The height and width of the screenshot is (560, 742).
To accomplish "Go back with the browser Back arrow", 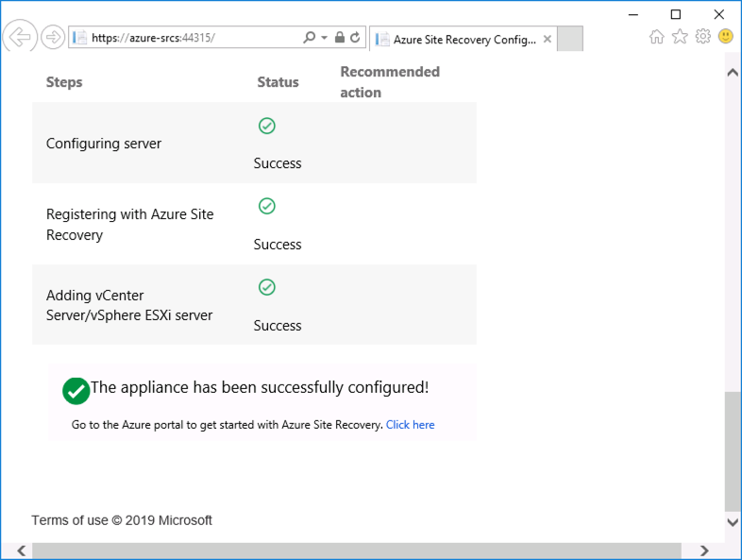I will (x=20, y=36).
